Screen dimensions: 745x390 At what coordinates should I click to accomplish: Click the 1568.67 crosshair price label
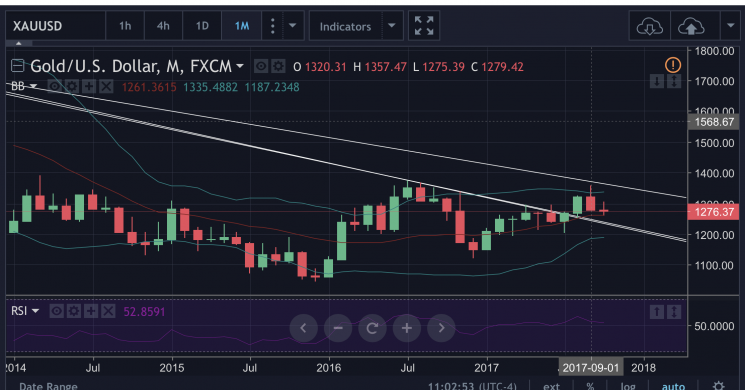[x=715, y=122]
